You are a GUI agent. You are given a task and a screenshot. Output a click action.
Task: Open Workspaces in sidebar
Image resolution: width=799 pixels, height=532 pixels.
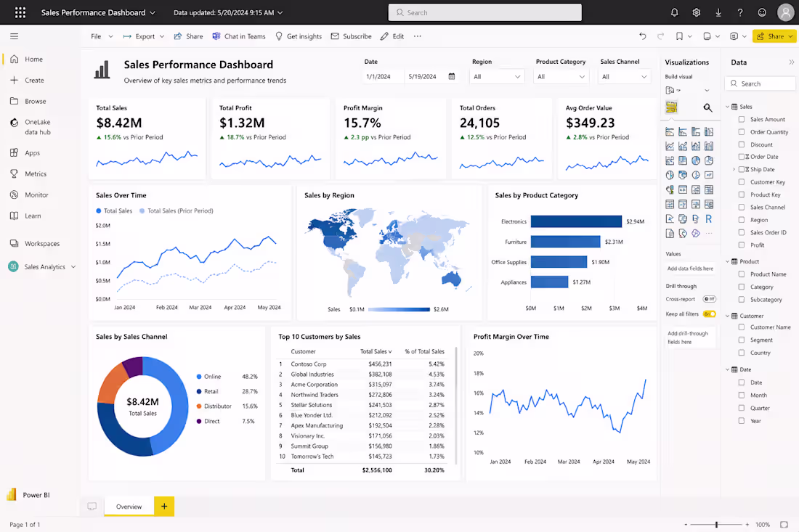pos(35,243)
